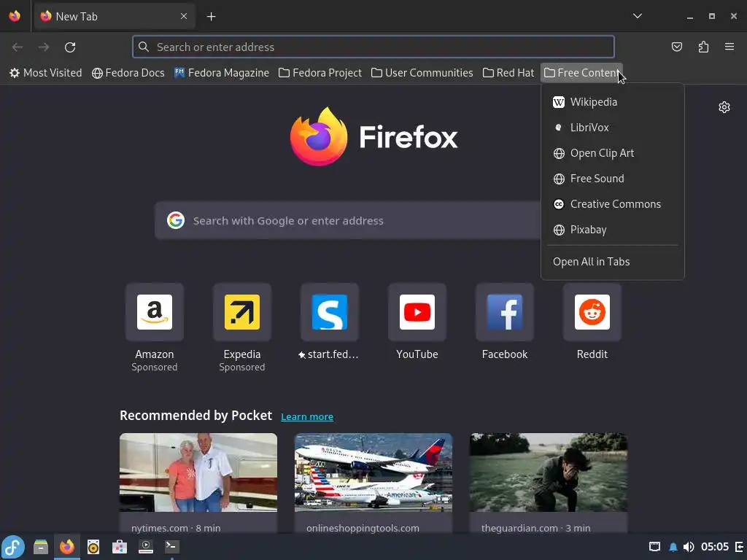The image size is (747, 560).
Task: Open the speaker-shaped app in taskbar
Action: (93, 547)
